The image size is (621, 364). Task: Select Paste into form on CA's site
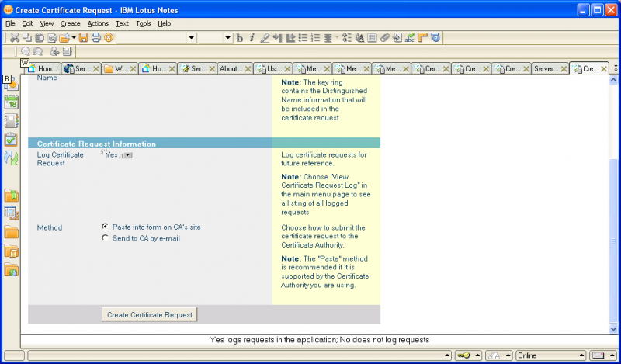(x=105, y=227)
